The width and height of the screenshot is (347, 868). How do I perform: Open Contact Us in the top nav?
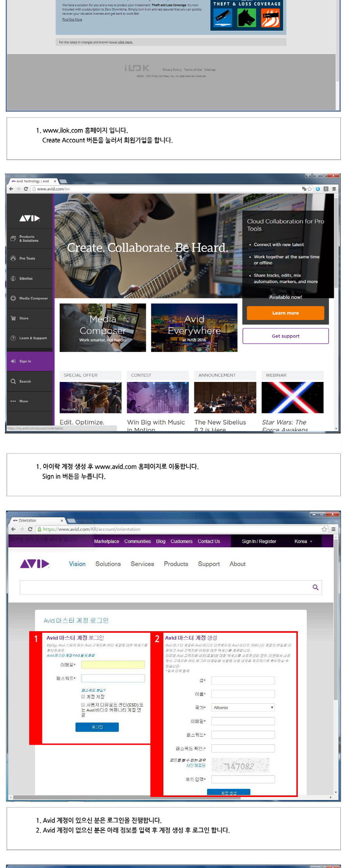[209, 541]
